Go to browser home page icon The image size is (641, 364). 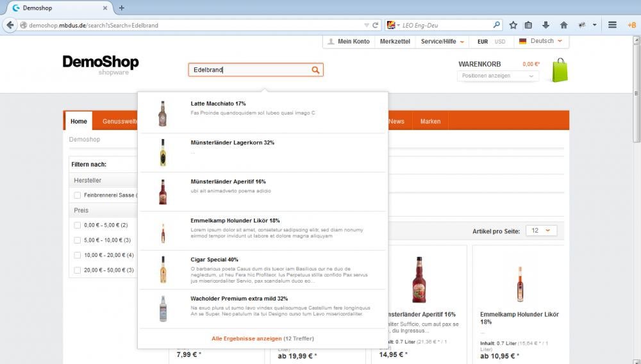click(x=563, y=25)
